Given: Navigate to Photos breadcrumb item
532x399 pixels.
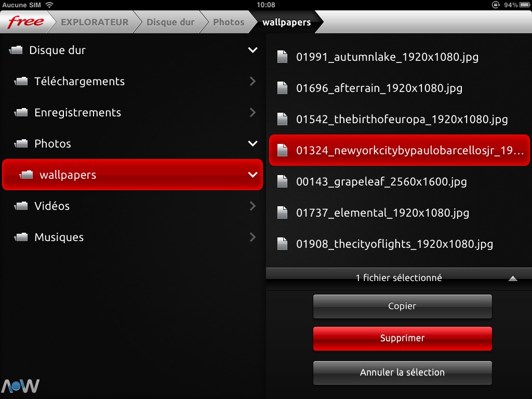Looking at the screenshot, I should [229, 22].
